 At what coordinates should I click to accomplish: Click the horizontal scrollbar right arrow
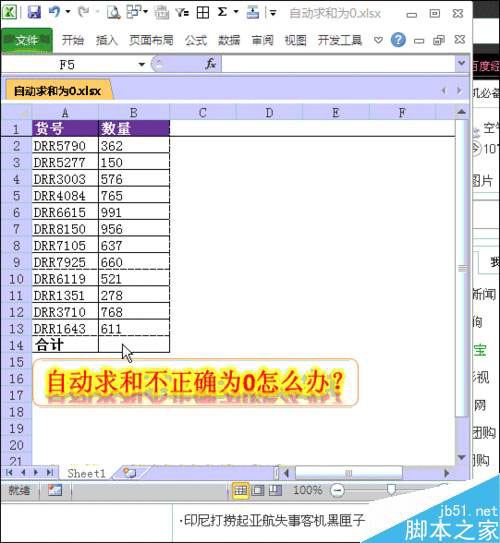446,473
